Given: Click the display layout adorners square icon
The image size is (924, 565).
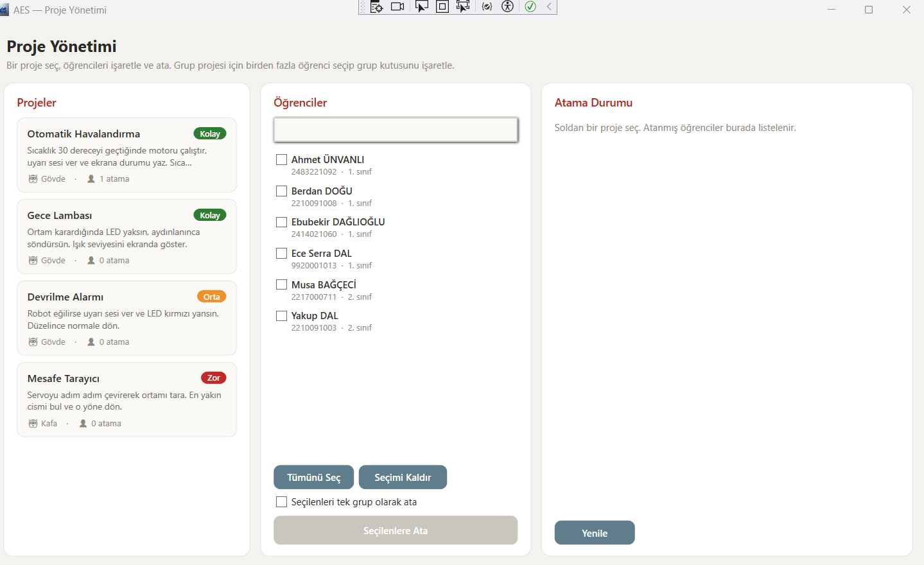Looking at the screenshot, I should [x=442, y=7].
